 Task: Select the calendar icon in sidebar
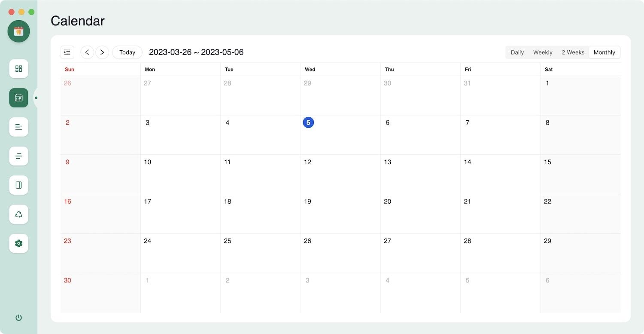pyautogui.click(x=18, y=98)
